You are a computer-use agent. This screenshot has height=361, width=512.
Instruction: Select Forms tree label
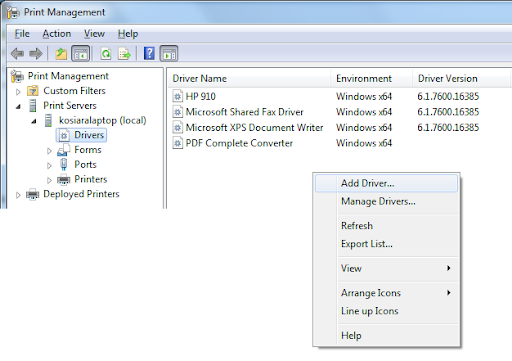pos(88,150)
